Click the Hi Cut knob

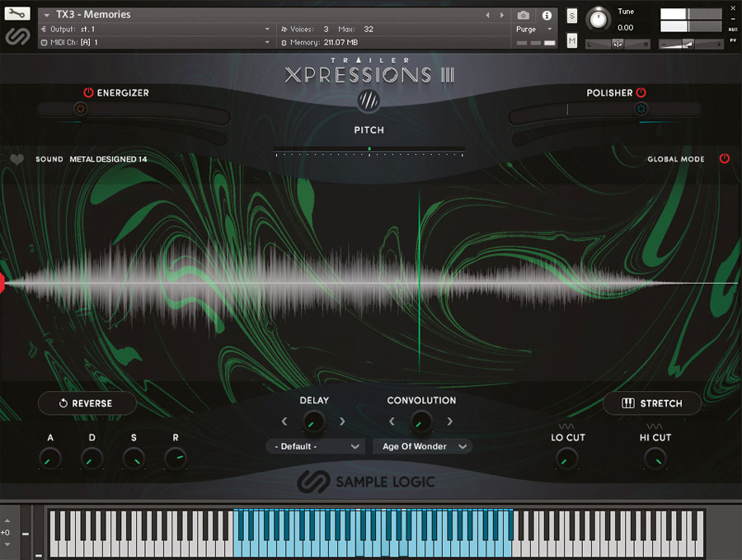click(x=655, y=459)
